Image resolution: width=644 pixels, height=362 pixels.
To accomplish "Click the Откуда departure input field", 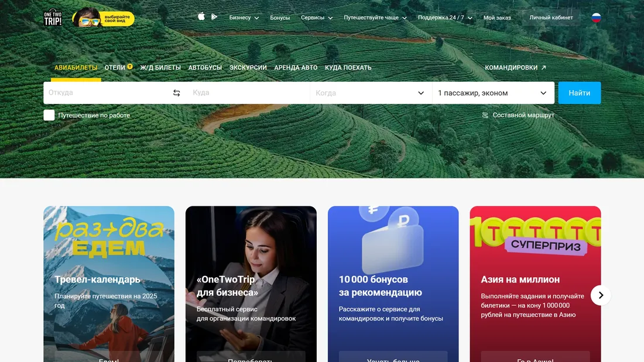I will pos(108,93).
